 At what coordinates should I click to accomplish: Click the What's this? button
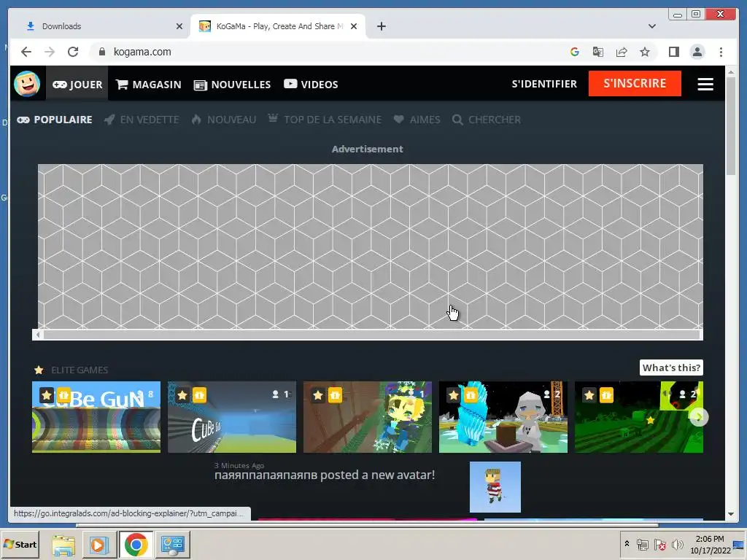coord(671,367)
